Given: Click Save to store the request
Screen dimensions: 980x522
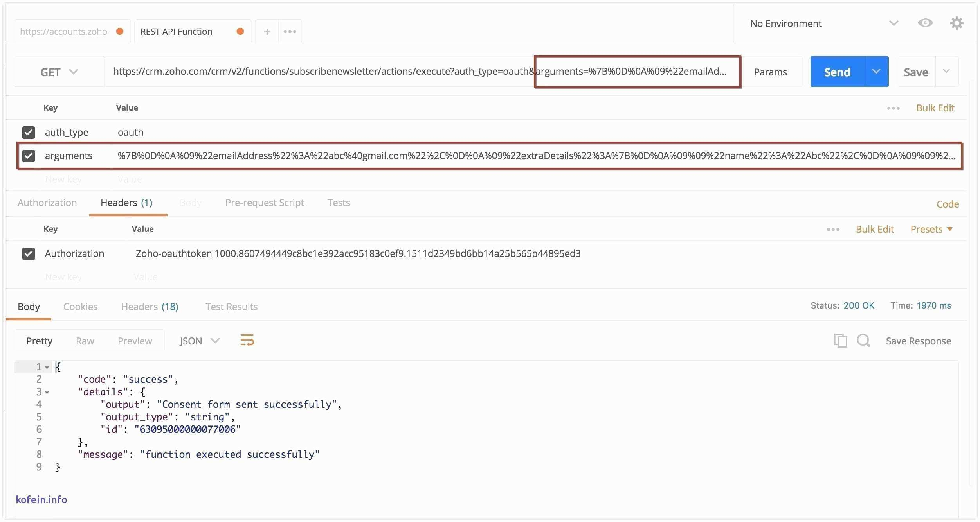Looking at the screenshot, I should (x=915, y=71).
